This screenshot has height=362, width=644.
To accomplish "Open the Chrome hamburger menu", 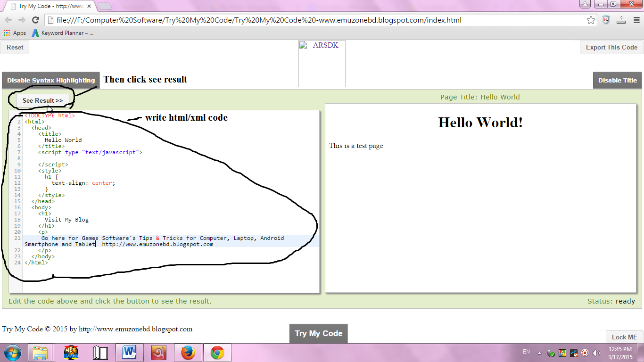I will (636, 20).
